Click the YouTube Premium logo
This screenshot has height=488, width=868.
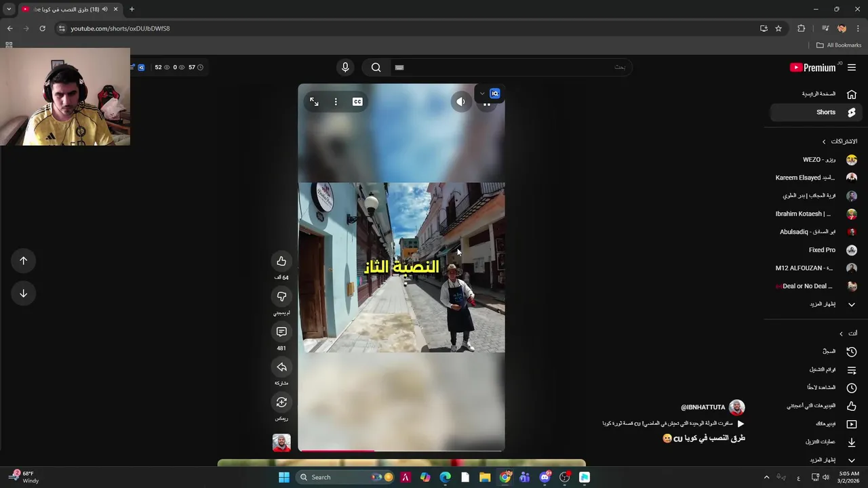click(x=812, y=67)
